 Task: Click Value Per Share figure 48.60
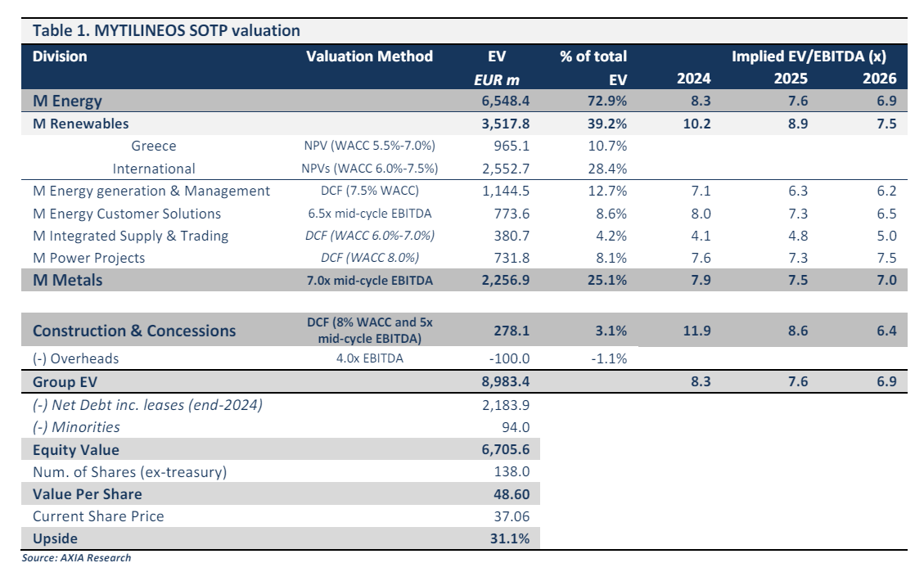tap(512, 494)
